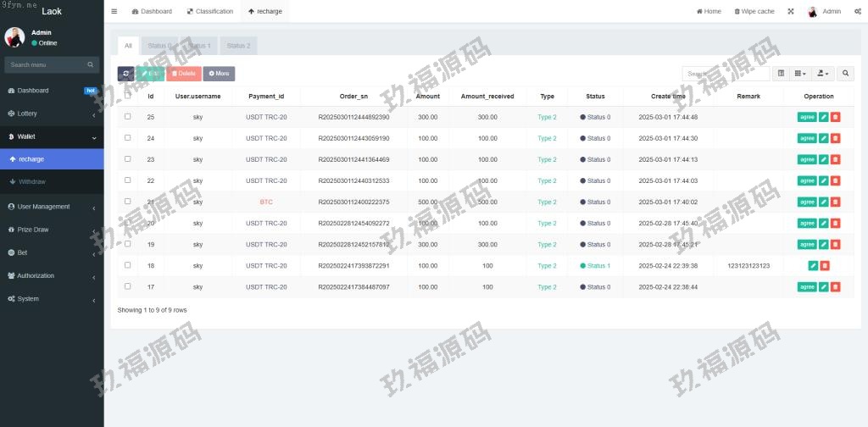868x427 pixels.
Task: Click agree button for row Id 24
Action: coord(807,138)
